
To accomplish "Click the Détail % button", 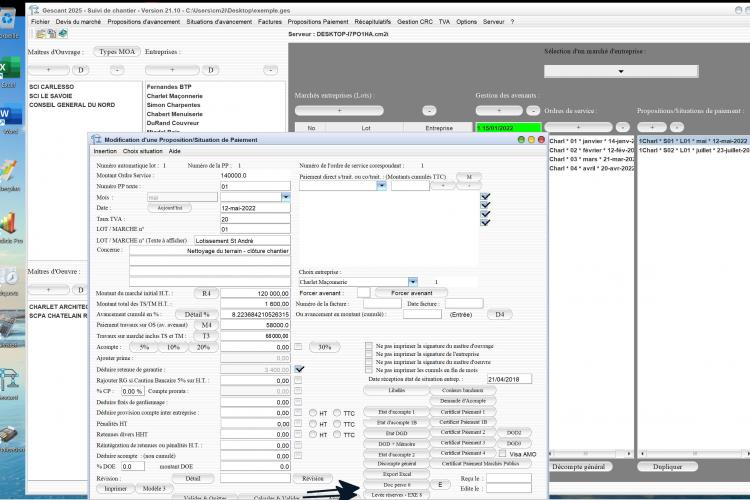I will point(197,314).
